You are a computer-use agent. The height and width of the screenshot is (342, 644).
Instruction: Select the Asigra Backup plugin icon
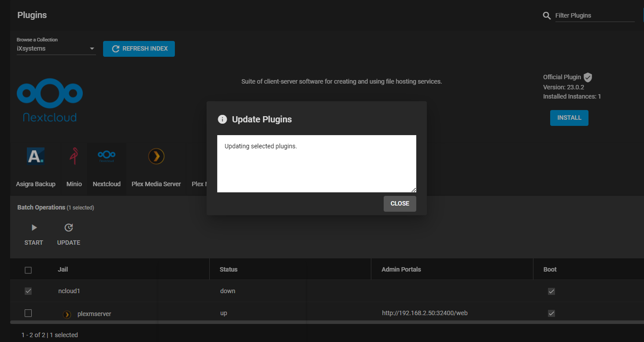coord(36,156)
